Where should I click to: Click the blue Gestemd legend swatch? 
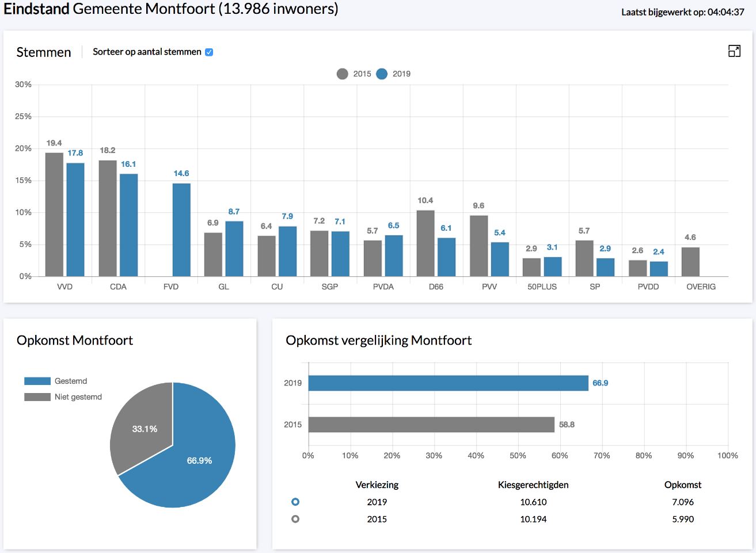point(37,381)
